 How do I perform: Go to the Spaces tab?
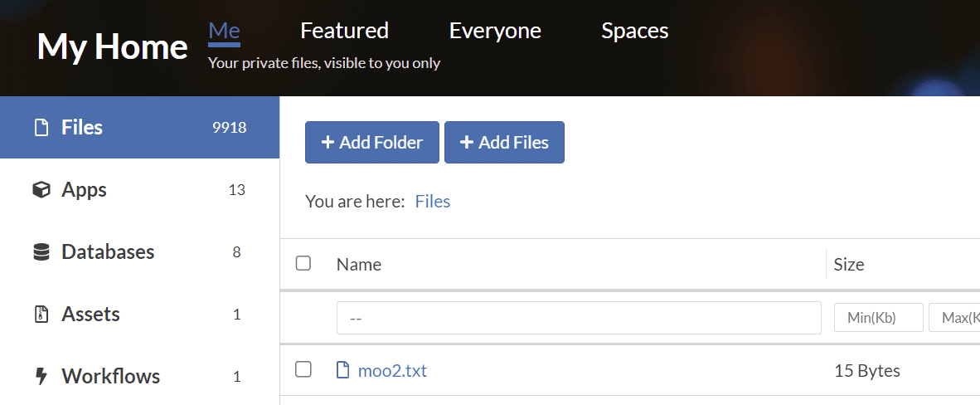pos(634,31)
